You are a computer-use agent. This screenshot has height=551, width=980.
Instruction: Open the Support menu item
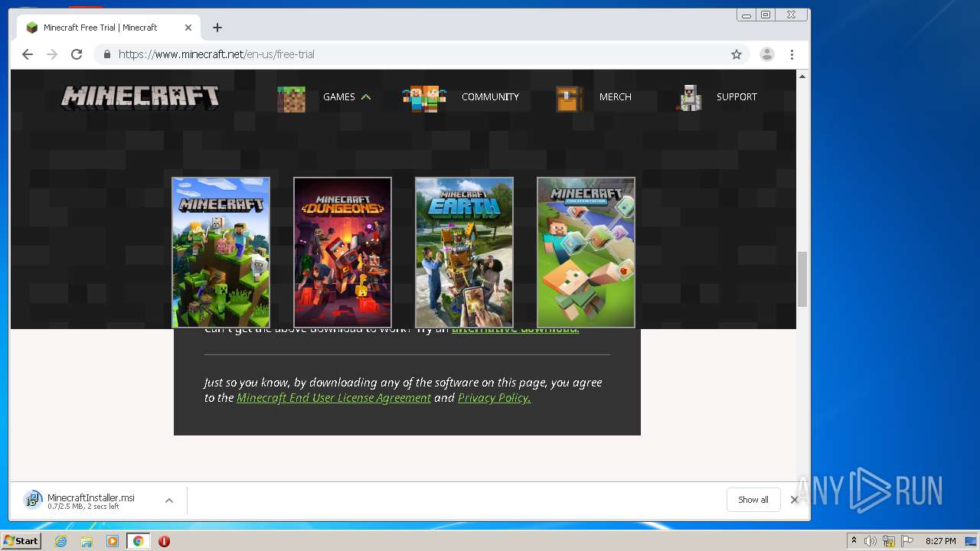click(737, 97)
